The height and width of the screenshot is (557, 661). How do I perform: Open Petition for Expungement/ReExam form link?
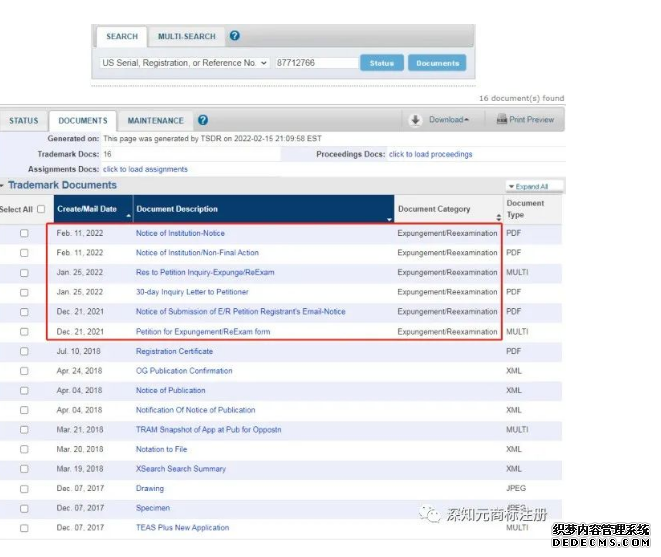coord(203,331)
